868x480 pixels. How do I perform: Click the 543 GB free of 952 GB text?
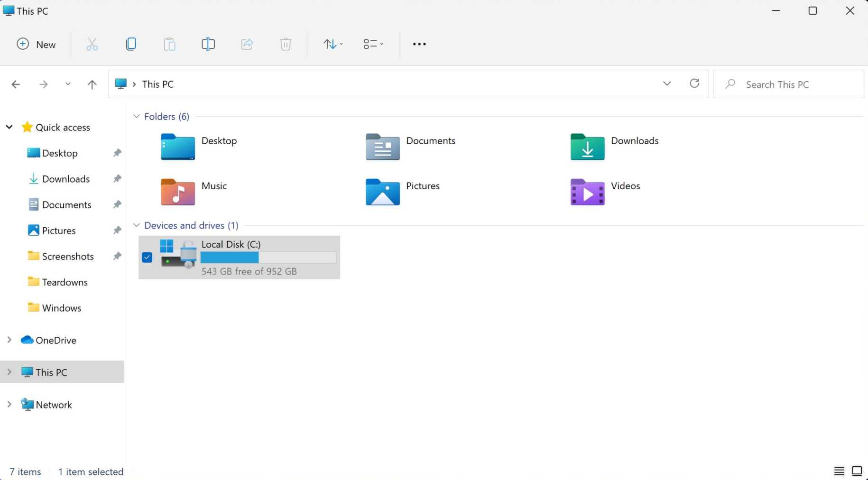click(x=249, y=271)
